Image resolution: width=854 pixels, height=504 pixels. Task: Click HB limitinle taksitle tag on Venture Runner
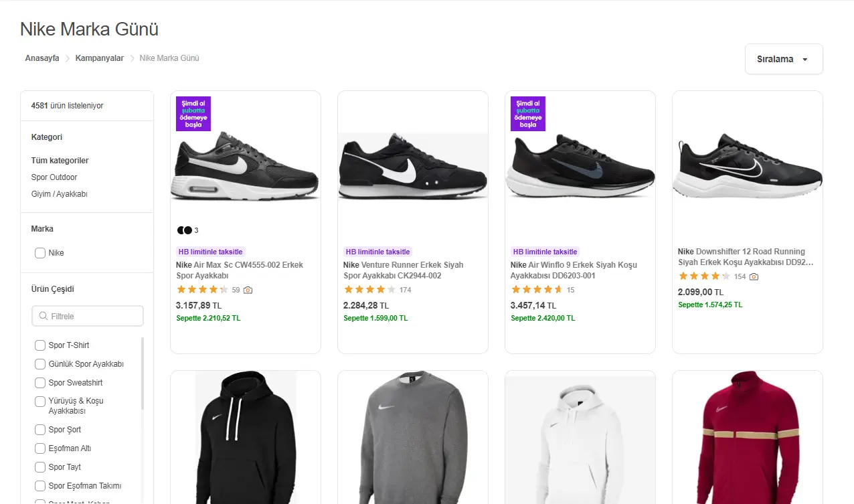(x=378, y=252)
